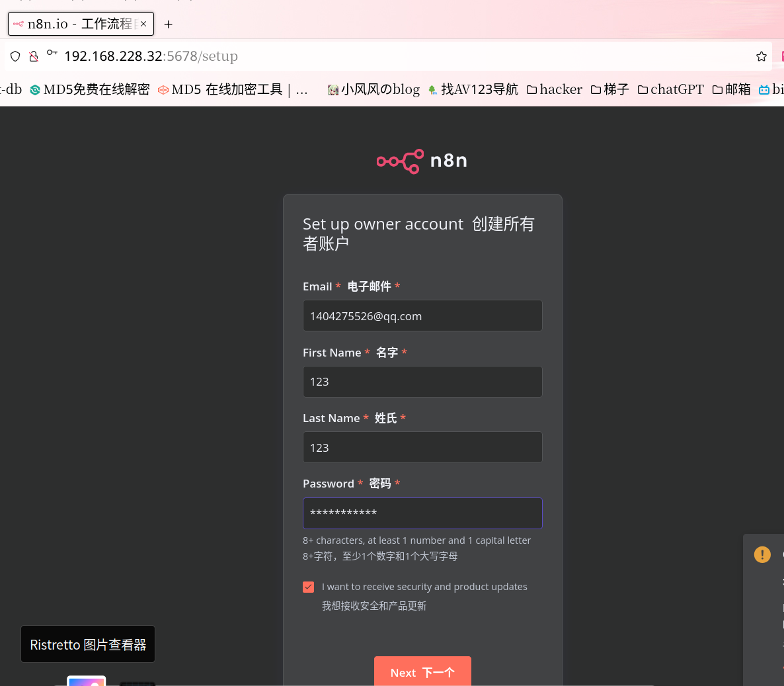Open the hacker bookmarks folder

[555, 89]
